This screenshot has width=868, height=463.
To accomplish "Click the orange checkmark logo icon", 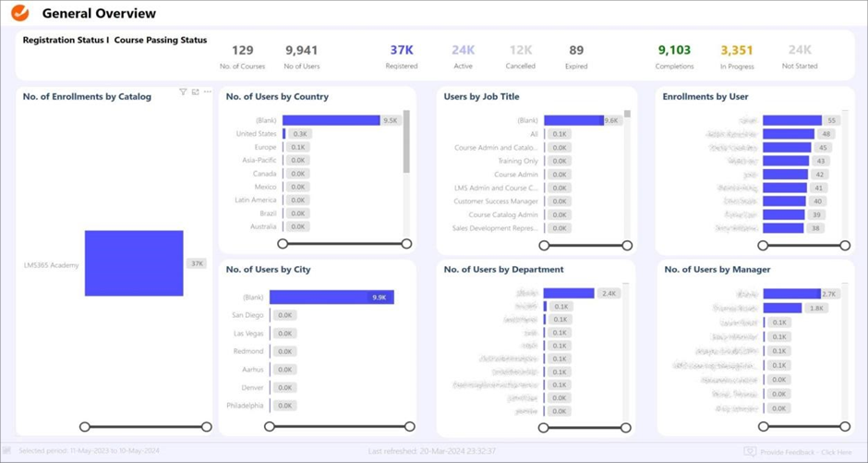I will pyautogui.click(x=18, y=13).
